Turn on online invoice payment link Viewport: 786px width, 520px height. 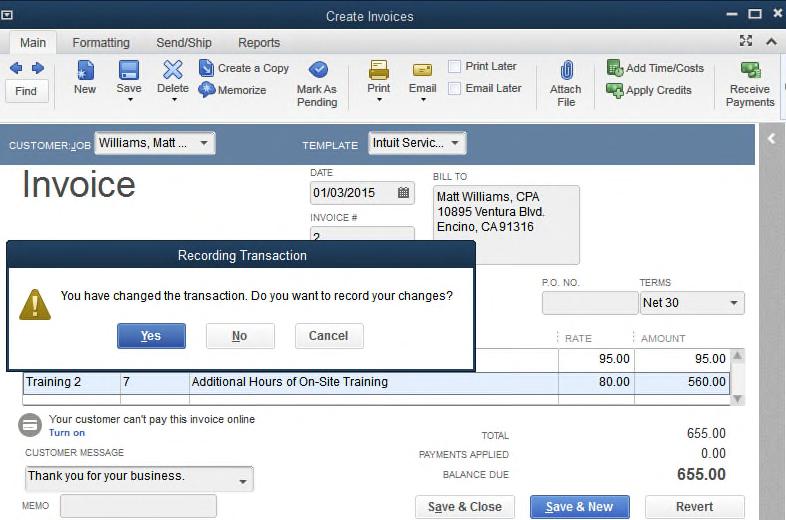pos(67,433)
